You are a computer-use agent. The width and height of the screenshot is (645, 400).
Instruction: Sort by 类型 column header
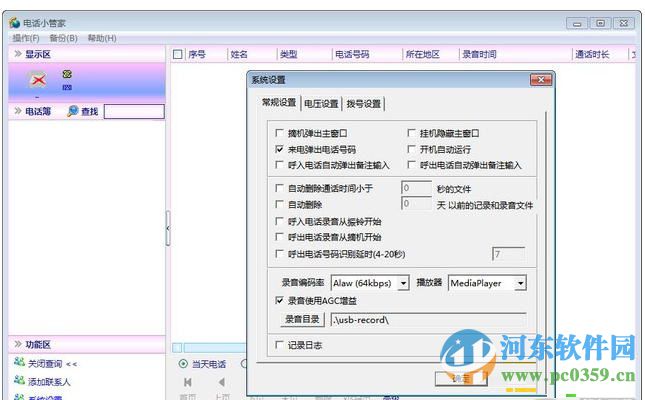pos(289,54)
